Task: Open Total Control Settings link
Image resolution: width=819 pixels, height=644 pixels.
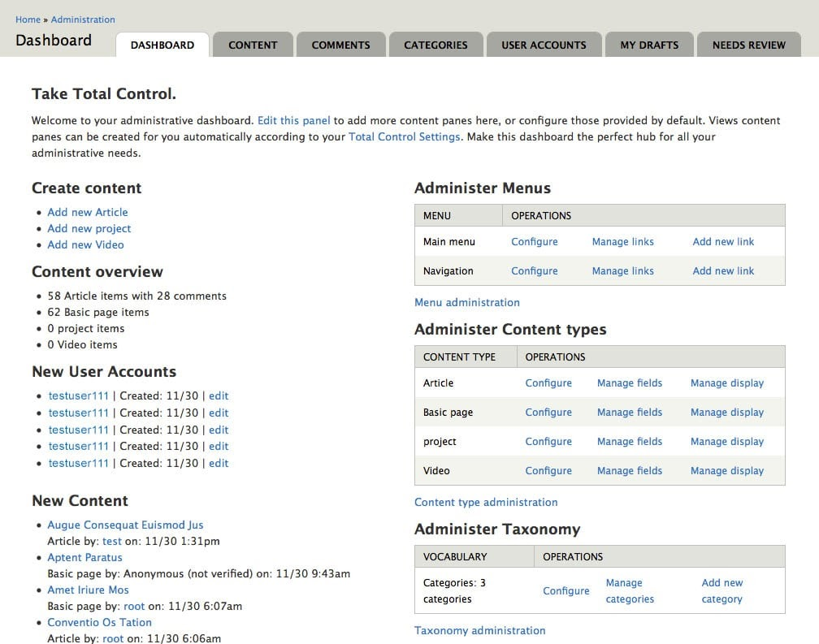Action: (405, 136)
